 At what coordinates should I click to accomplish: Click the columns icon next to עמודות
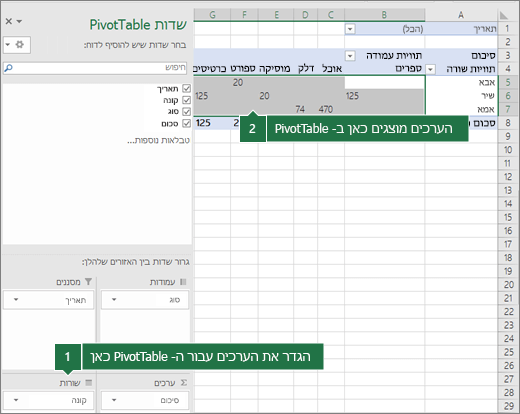183,282
